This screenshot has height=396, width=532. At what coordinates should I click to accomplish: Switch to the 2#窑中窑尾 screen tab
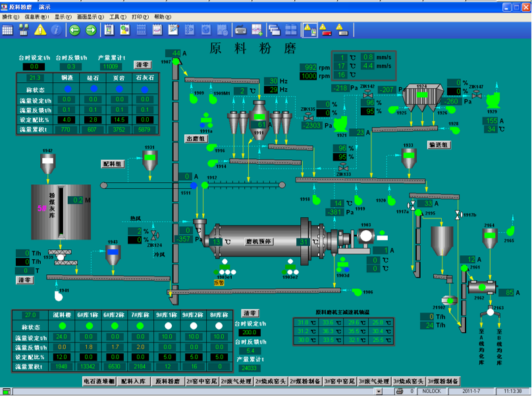202,382
